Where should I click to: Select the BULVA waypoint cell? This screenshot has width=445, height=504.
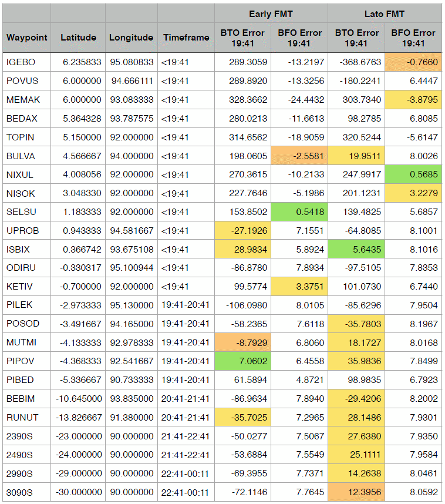click(x=26, y=156)
